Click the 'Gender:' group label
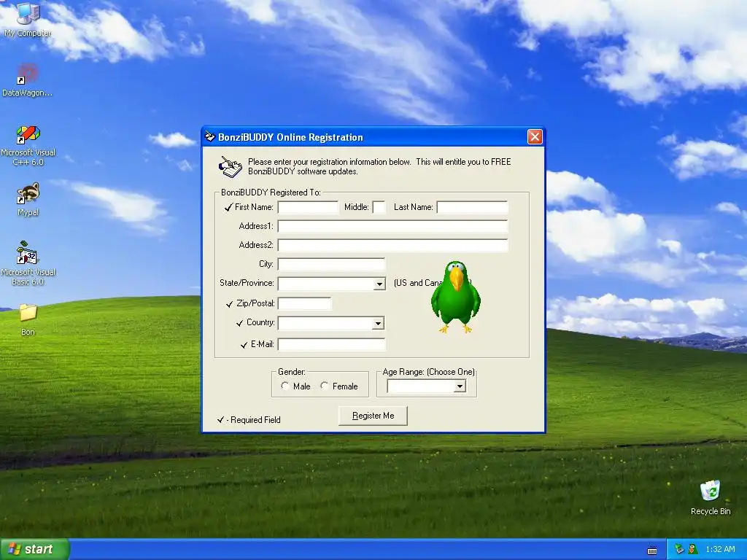The height and width of the screenshot is (560, 747). click(292, 372)
